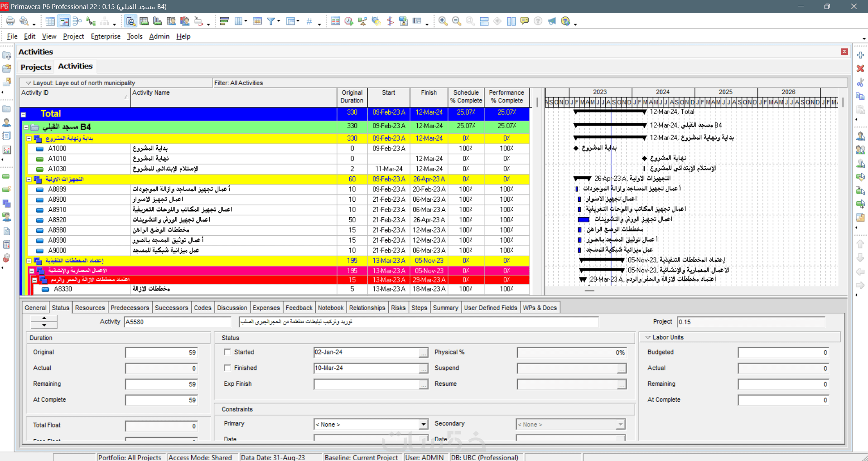This screenshot has width=868, height=461.
Task: Show the Resource Usage Profile
Action: (185, 21)
